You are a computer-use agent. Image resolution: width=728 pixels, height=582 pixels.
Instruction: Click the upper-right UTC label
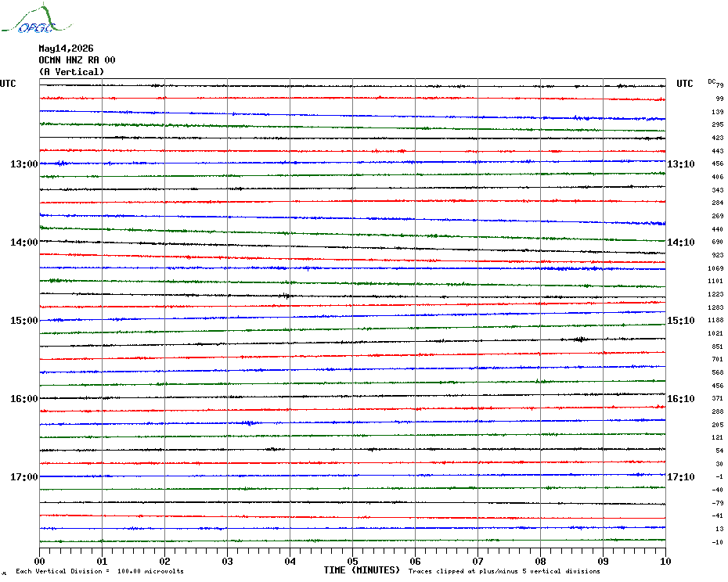[x=684, y=84]
